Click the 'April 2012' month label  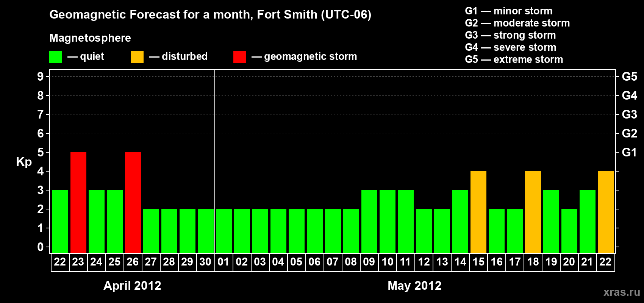pyautogui.click(x=132, y=286)
